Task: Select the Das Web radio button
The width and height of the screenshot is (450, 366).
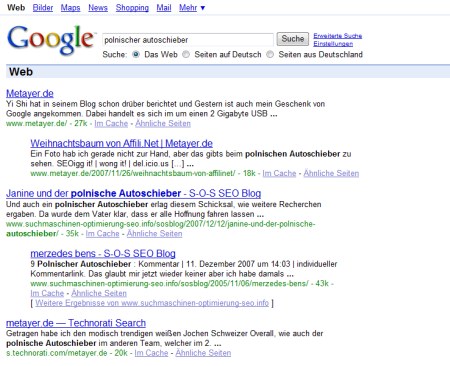Action: click(136, 54)
